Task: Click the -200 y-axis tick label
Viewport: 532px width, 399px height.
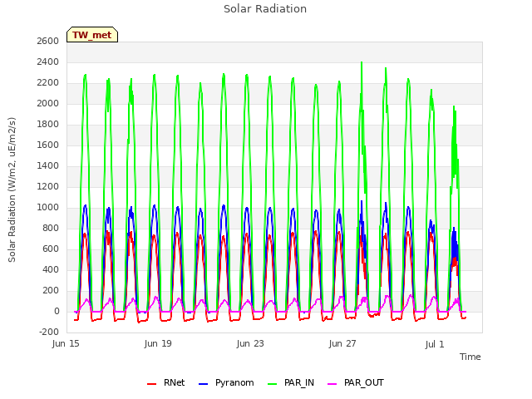Action: (49, 332)
